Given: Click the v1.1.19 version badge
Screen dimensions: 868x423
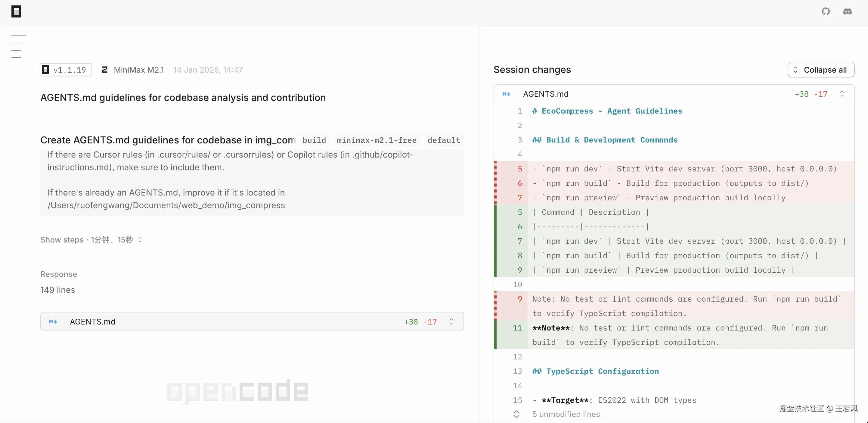Looking at the screenshot, I should tap(66, 70).
